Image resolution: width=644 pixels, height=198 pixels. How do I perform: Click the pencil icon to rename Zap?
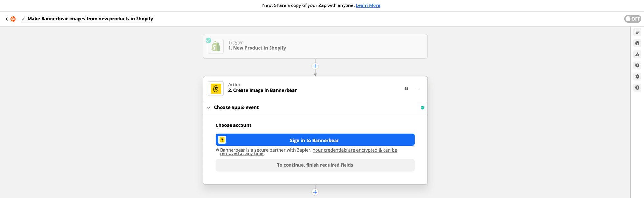point(23,19)
